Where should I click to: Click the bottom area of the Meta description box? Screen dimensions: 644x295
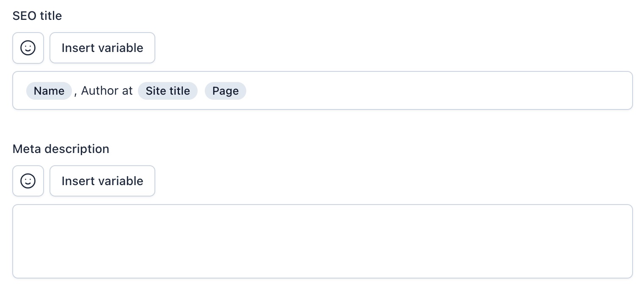pos(322,266)
